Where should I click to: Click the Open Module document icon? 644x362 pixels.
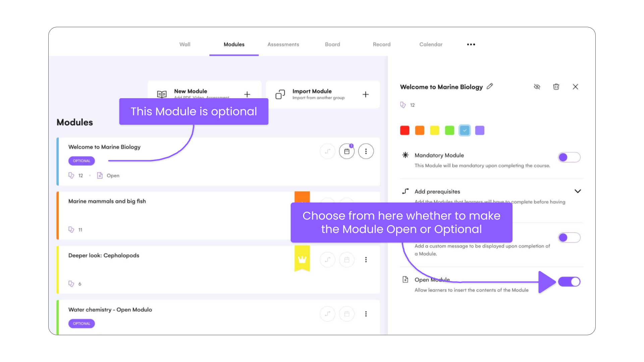coord(405,280)
